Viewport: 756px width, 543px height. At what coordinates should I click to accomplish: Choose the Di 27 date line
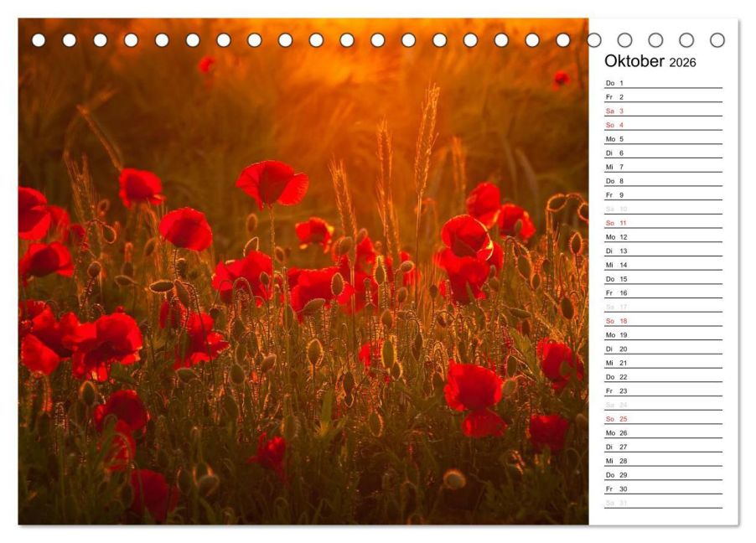[x=664, y=447]
